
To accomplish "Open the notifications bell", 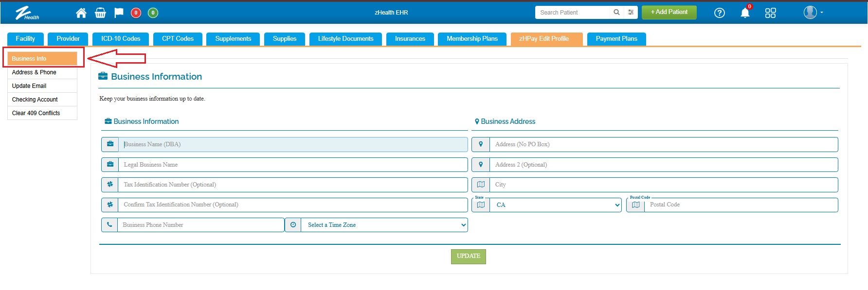I will click(x=745, y=13).
